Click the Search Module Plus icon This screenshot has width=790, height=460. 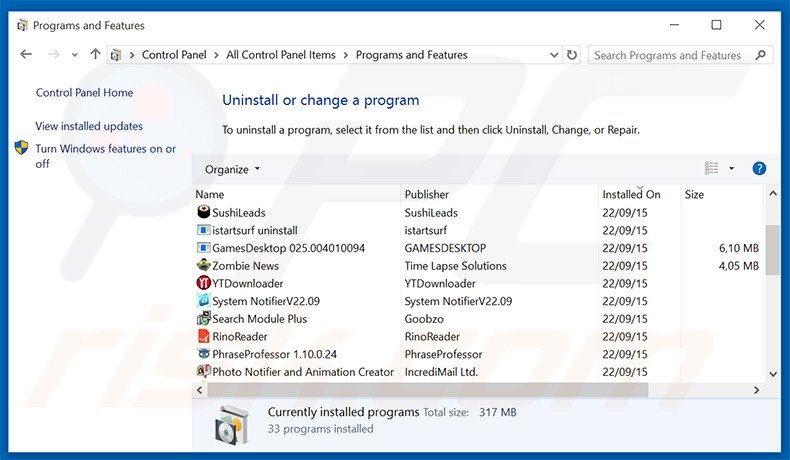204,318
